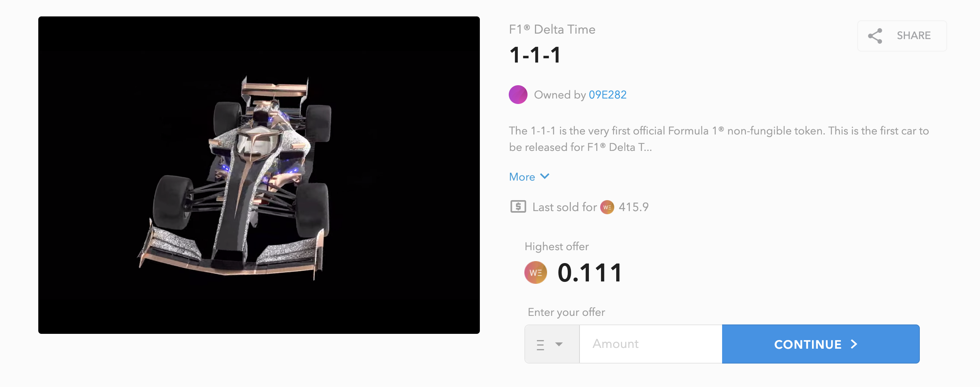Click the last-sold dollar bill icon
Screen dimensions: 980x387
click(518, 206)
